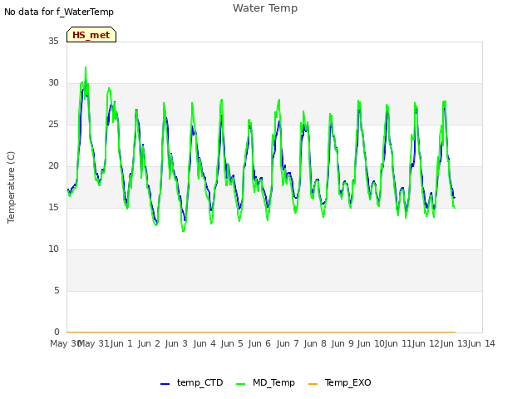Click the y-axis value 5
Image resolution: width=532 pixels, height=399 pixels.
click(57, 290)
